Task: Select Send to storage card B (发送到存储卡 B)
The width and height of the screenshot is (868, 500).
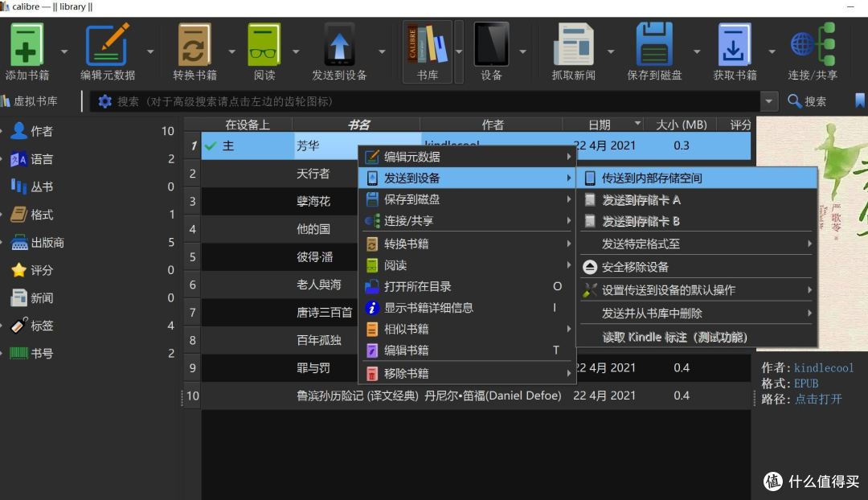Action: tap(698, 222)
